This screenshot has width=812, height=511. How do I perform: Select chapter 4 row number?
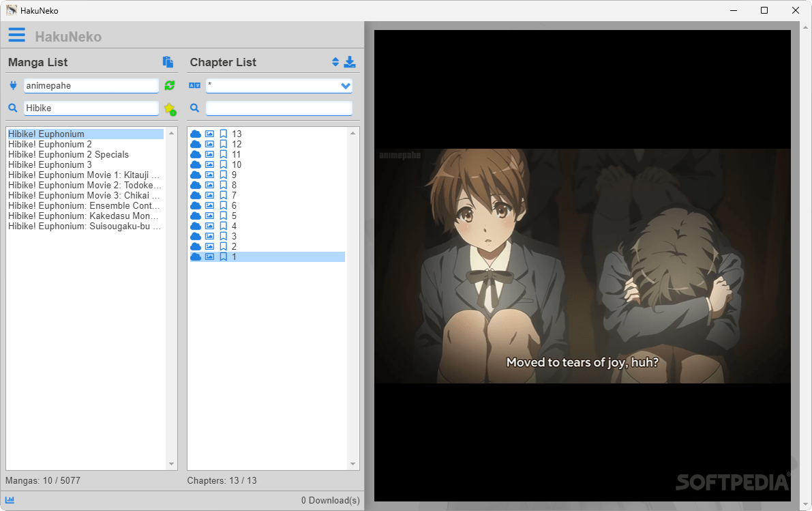[234, 226]
